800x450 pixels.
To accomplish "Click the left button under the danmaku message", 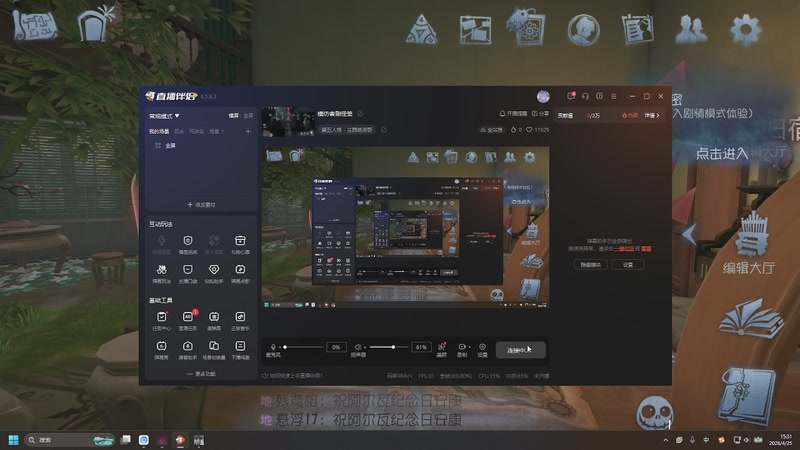I will coord(590,265).
